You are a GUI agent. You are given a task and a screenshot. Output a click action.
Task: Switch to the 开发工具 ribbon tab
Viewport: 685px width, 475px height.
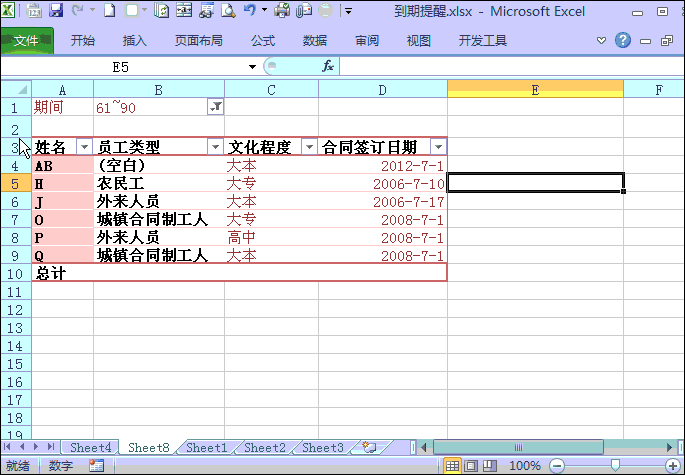(483, 41)
